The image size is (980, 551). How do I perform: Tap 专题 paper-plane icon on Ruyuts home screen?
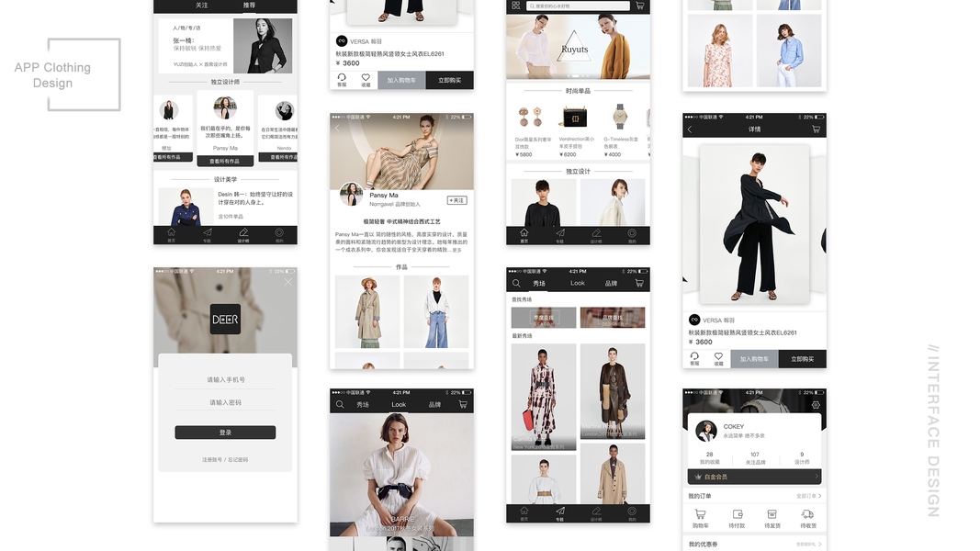[560, 234]
